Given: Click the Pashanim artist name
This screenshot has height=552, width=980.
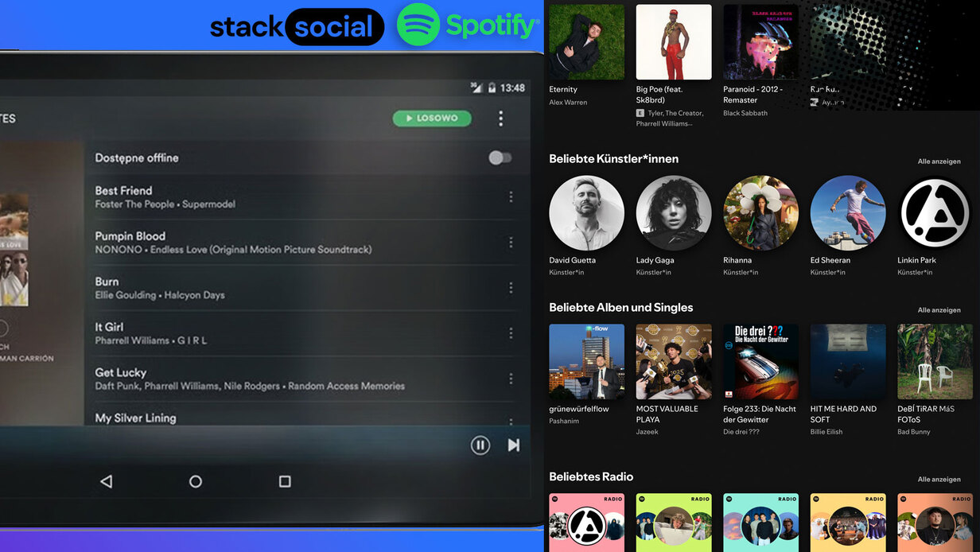Looking at the screenshot, I should [x=564, y=422].
